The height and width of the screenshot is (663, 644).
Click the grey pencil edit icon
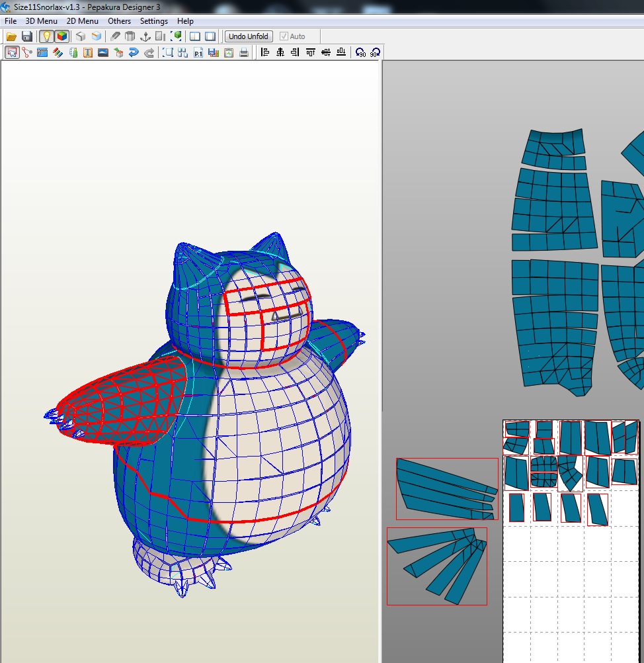point(115,36)
